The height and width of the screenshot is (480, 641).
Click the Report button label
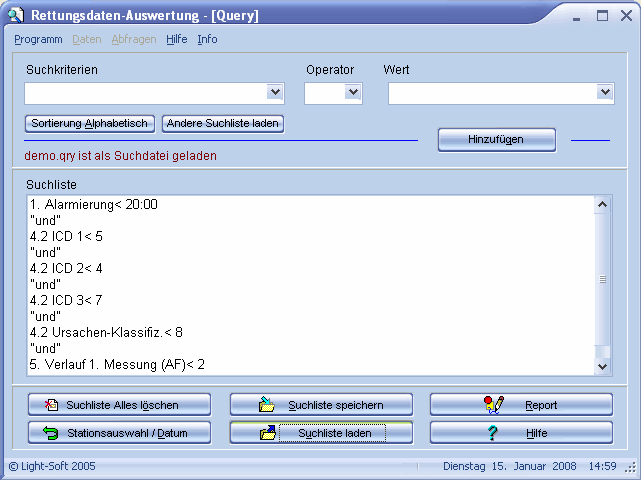tap(541, 405)
